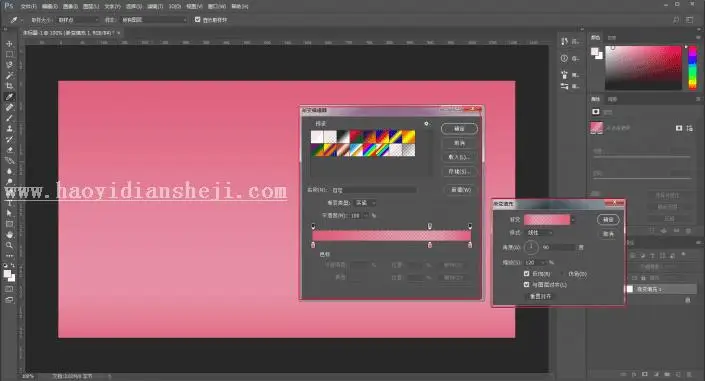Viewport: 705px width, 381px height.
Task: Open the Edit menu
Action: 49,6
